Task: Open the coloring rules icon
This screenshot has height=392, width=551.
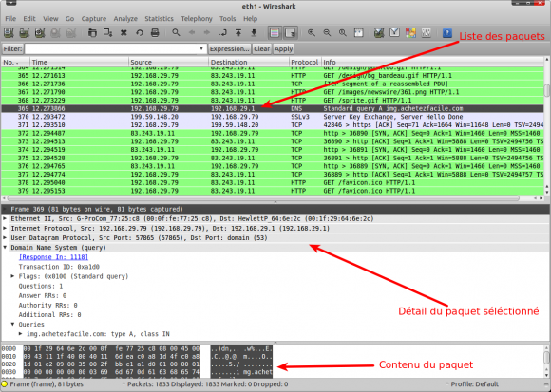Action: (x=410, y=33)
